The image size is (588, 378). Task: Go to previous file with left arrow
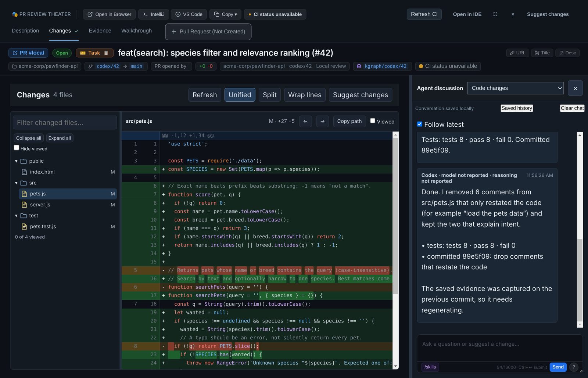(305, 121)
